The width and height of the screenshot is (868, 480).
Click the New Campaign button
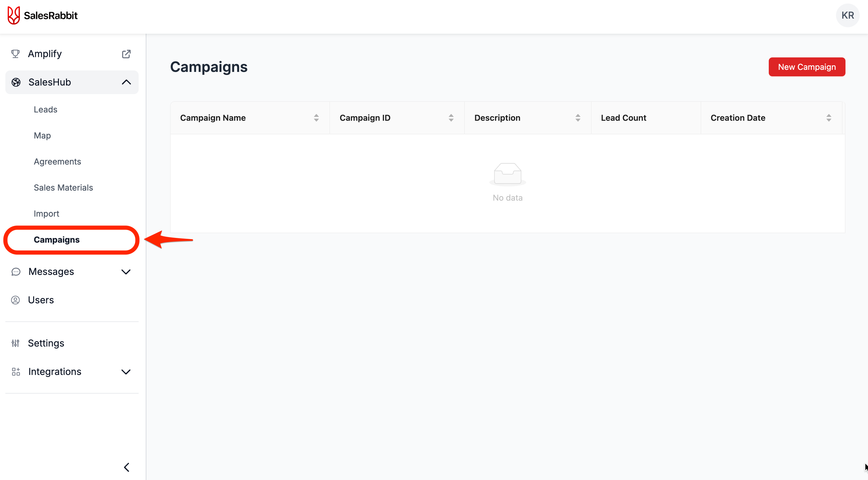tap(807, 67)
